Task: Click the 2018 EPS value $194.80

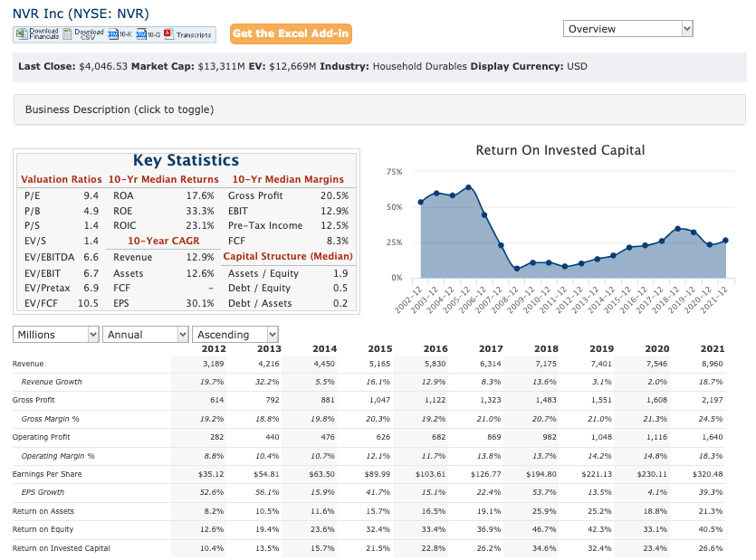Action: (x=541, y=474)
